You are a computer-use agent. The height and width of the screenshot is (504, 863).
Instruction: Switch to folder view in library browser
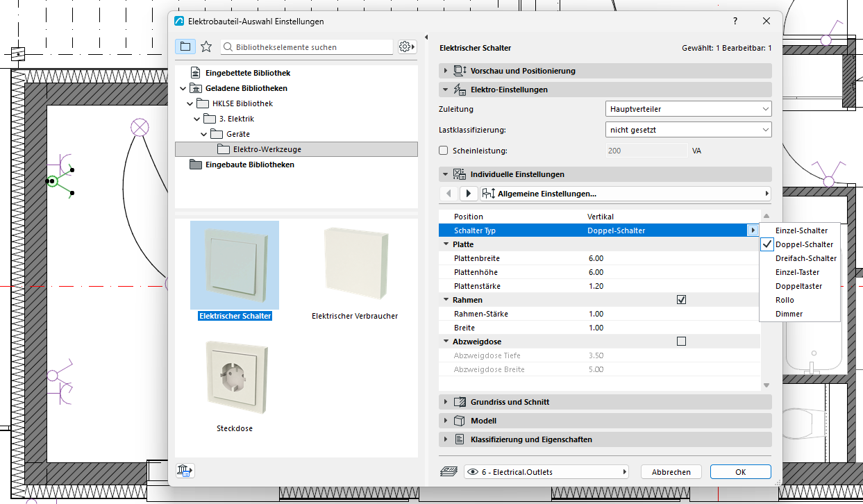click(x=185, y=47)
